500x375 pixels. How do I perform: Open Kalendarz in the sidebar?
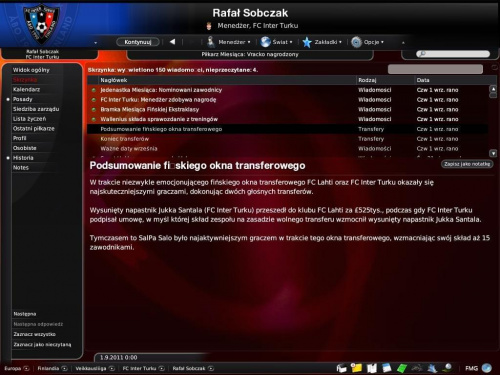pos(26,89)
